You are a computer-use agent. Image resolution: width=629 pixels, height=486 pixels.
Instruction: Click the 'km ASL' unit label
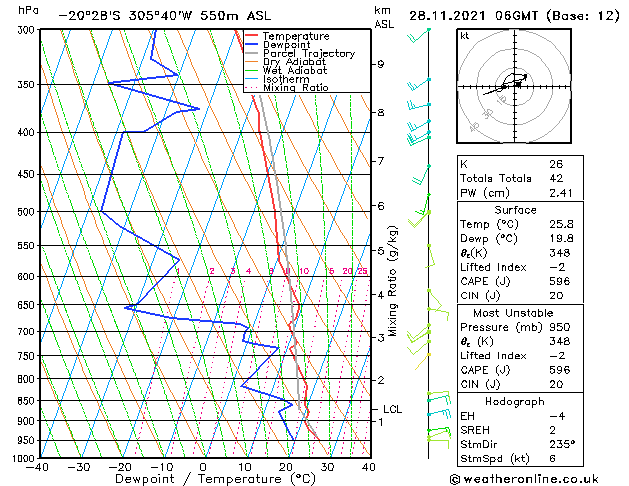[x=384, y=17]
